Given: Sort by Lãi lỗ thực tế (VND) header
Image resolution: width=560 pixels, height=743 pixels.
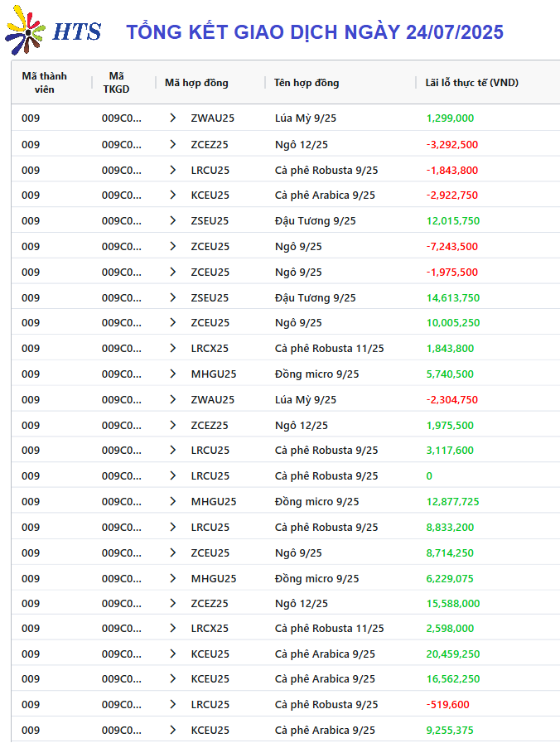Looking at the screenshot, I should point(472,83).
